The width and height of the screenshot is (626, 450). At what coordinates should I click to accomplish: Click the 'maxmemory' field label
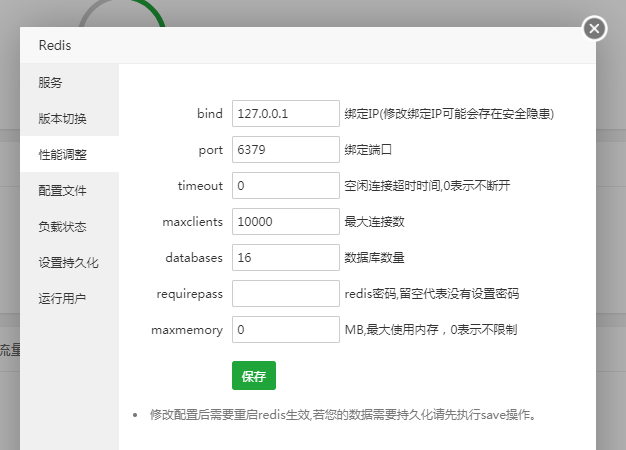[187, 330]
